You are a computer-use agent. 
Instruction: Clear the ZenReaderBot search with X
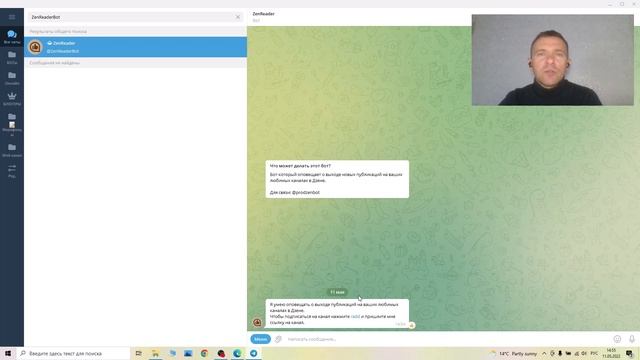tap(238, 17)
